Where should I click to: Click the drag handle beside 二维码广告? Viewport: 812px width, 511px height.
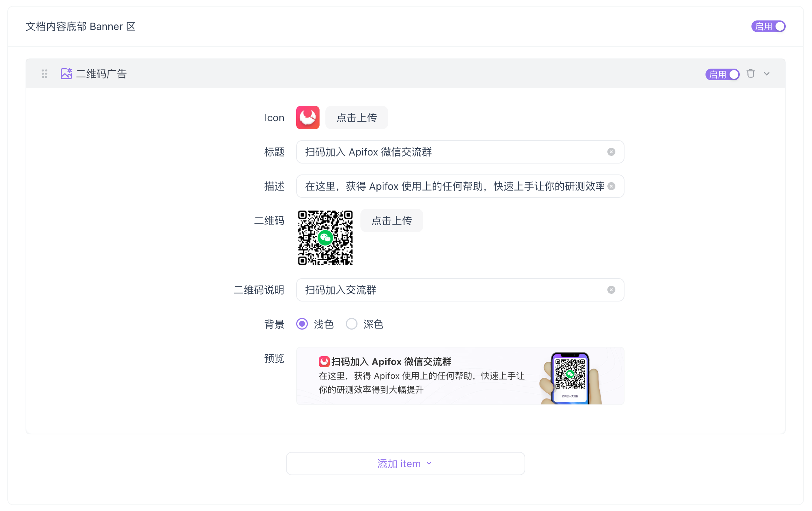44,74
